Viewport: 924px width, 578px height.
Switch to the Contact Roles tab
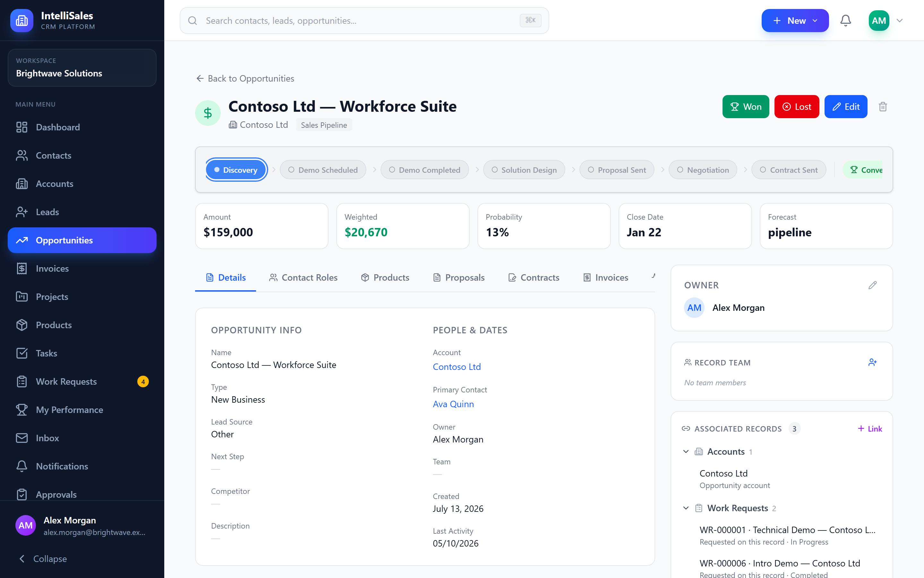point(304,277)
